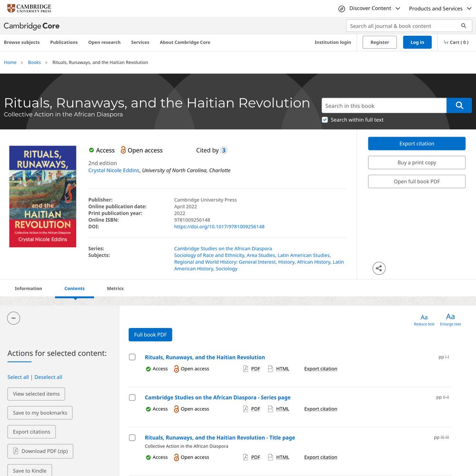
Task: Open the Cart (0) link
Action: [456, 42]
